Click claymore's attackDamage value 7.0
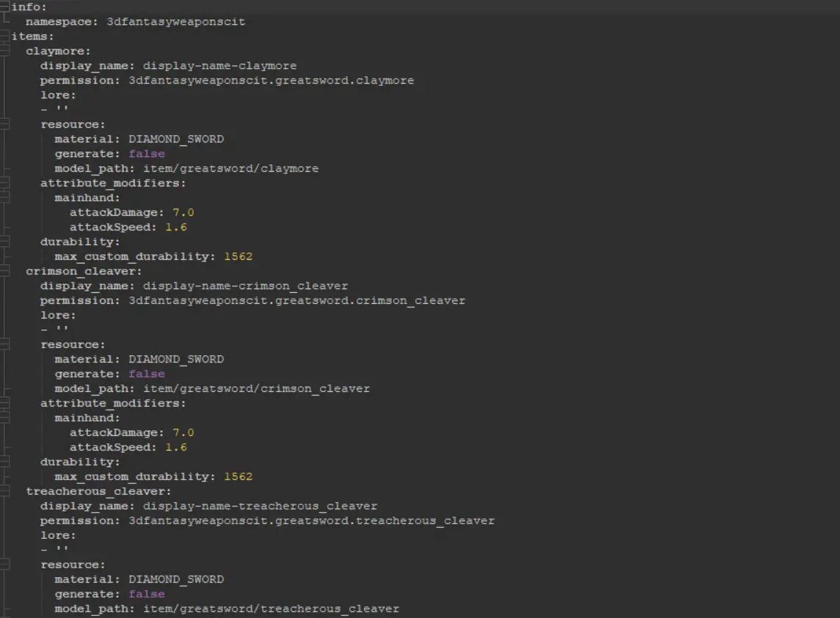Viewport: 840px width, 618px height. (x=183, y=212)
